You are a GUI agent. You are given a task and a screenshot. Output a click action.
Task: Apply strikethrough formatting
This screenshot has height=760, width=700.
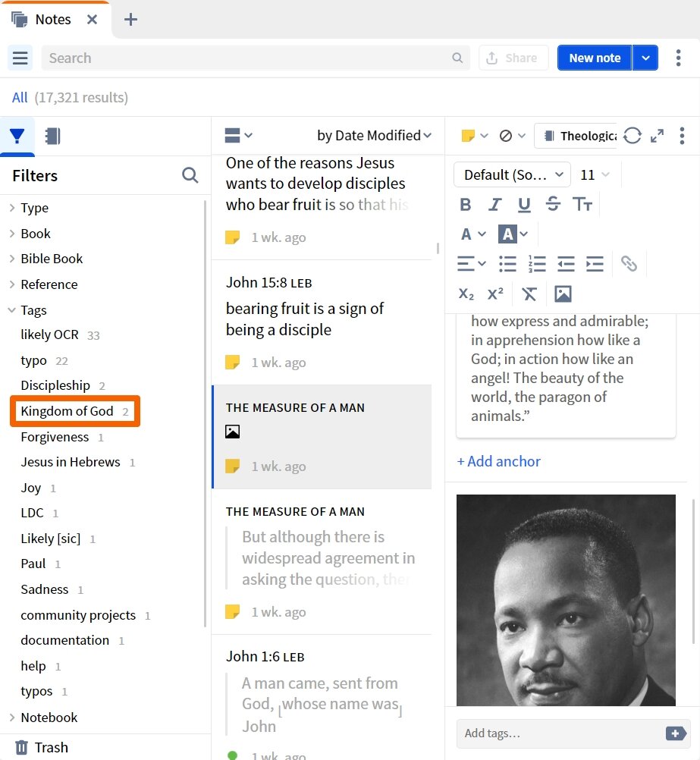click(x=553, y=205)
